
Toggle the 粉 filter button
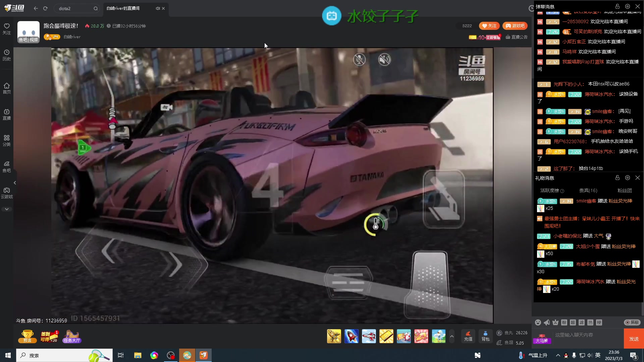(564, 322)
